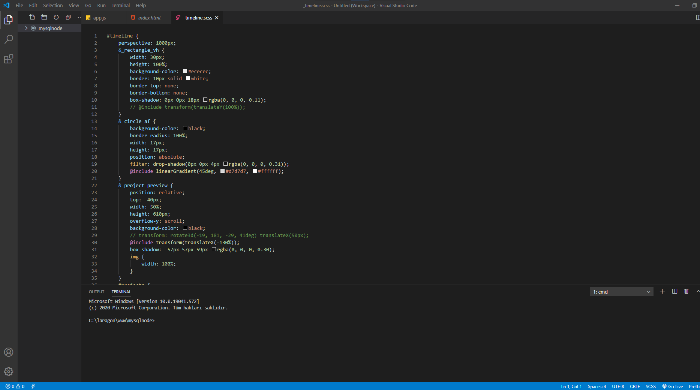700x390 pixels.
Task: Open the Search view in activity bar
Action: click(x=8, y=39)
